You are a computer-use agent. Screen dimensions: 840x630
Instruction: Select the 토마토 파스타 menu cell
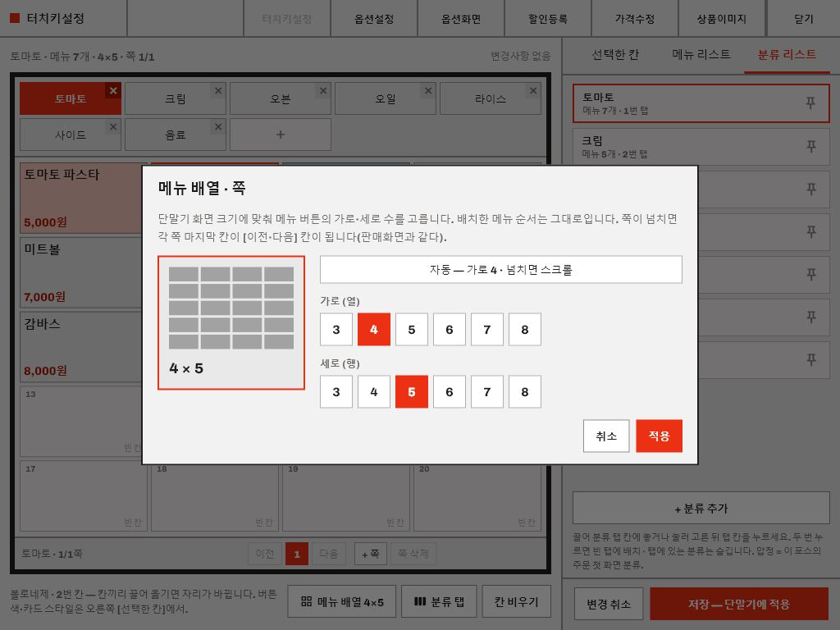point(81,198)
